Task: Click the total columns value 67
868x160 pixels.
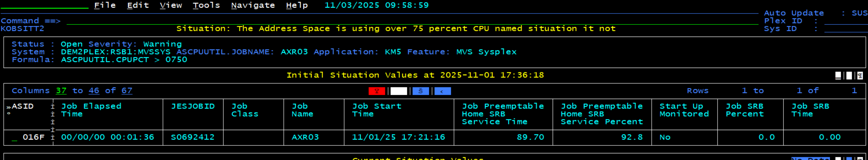Action: [127, 91]
